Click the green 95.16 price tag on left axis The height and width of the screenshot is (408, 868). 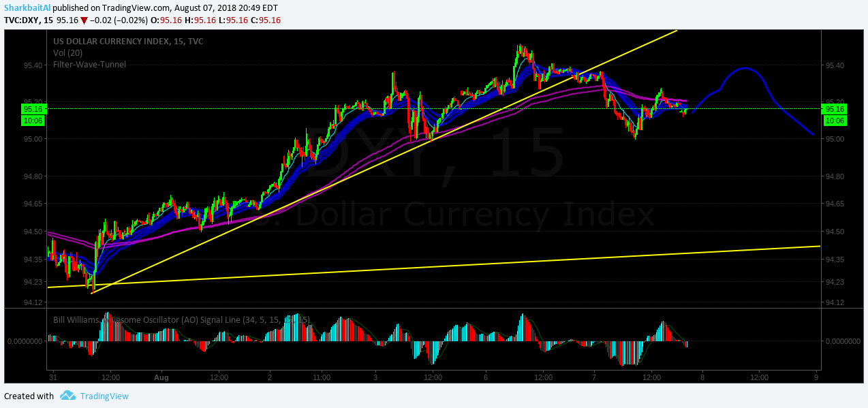[x=33, y=108]
